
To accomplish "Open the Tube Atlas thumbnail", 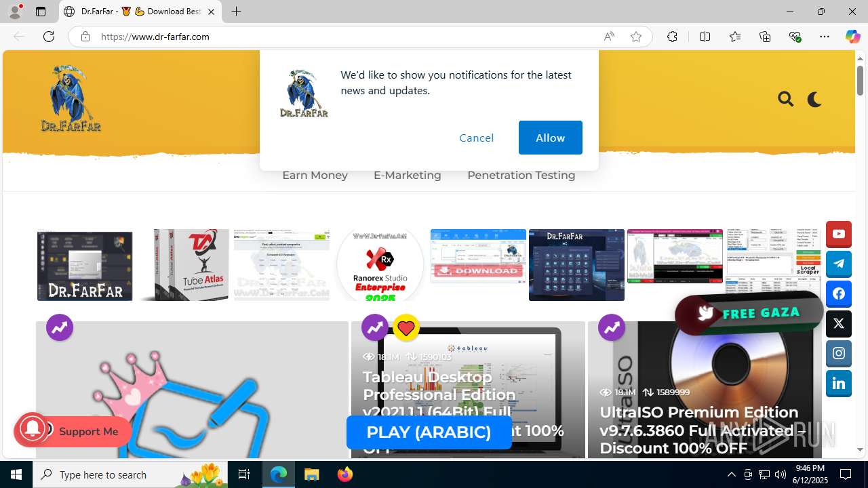I will point(183,265).
